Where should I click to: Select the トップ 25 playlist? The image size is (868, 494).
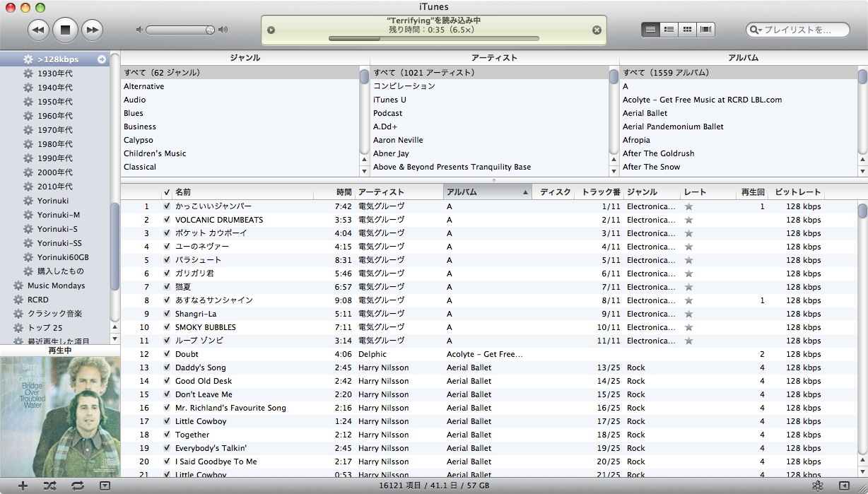[45, 328]
